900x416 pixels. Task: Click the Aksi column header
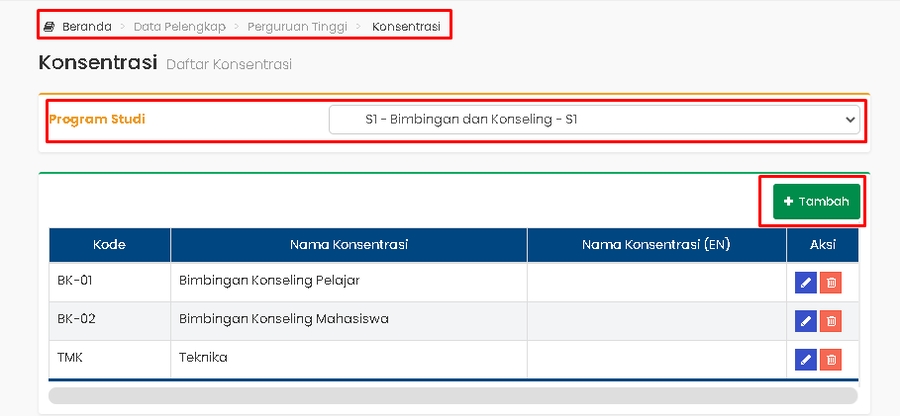(822, 245)
